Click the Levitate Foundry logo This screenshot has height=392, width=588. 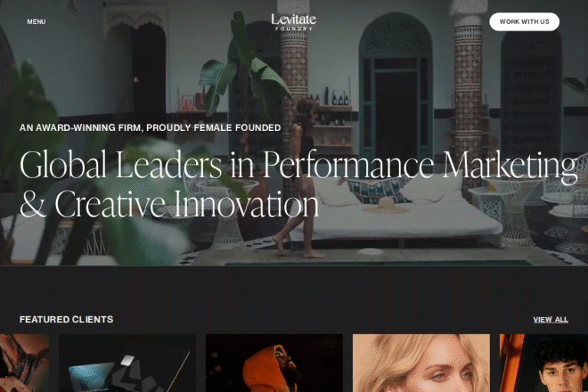(x=294, y=21)
